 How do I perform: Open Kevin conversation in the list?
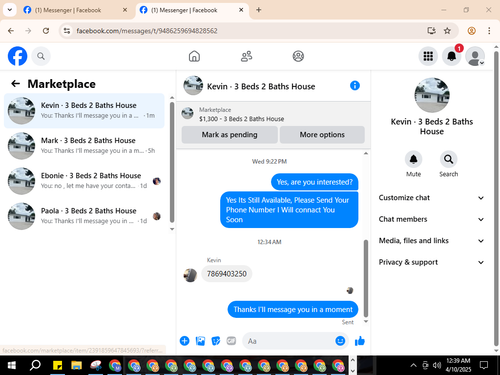[x=84, y=111]
